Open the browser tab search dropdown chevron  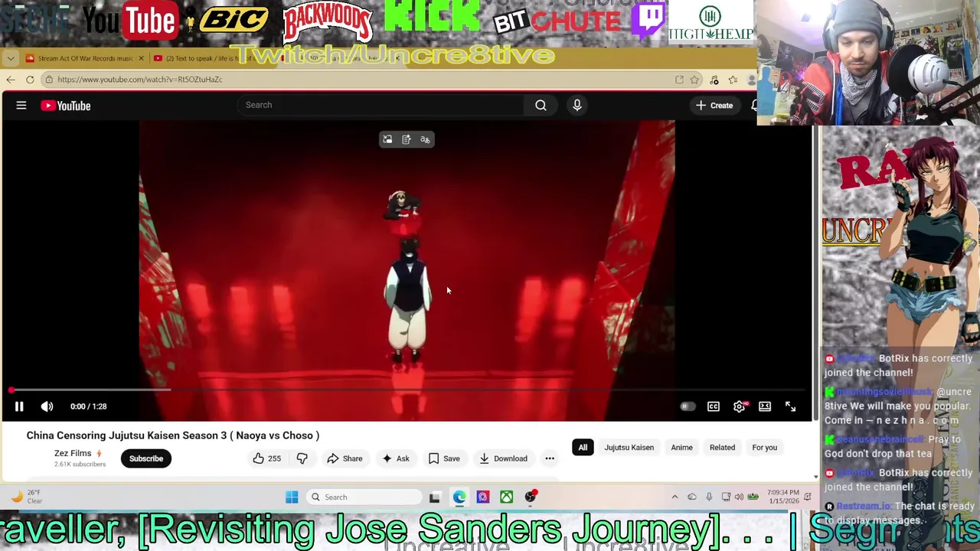pos(11,58)
